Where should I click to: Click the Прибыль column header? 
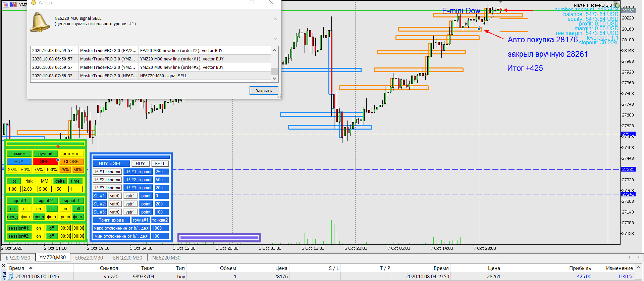click(x=547, y=268)
